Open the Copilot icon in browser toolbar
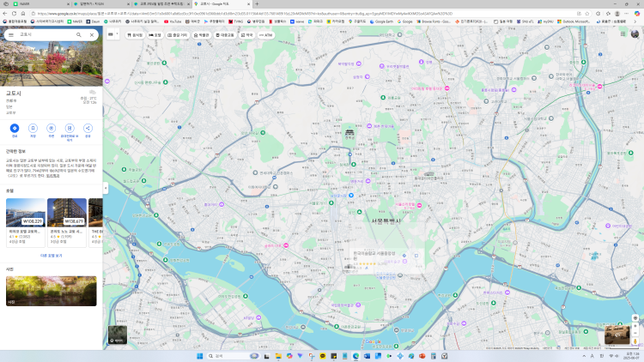Image resolution: width=644 pixels, height=362 pixels. [637, 14]
